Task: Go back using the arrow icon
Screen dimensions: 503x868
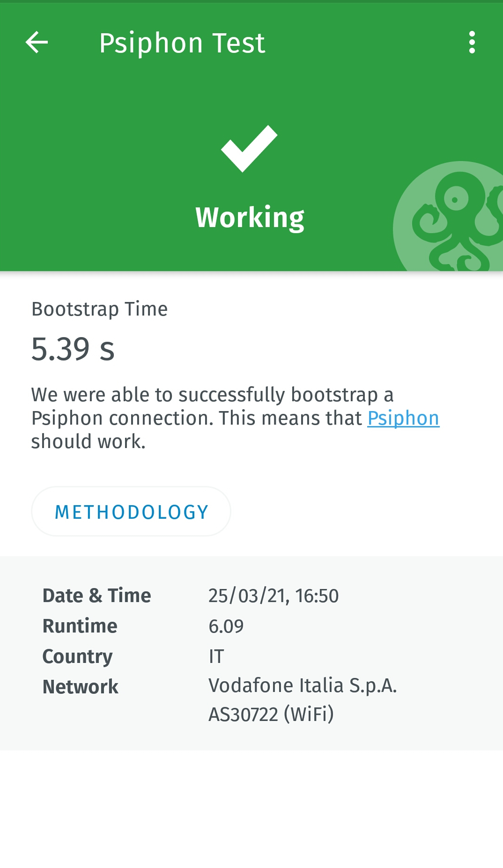Action: point(37,43)
